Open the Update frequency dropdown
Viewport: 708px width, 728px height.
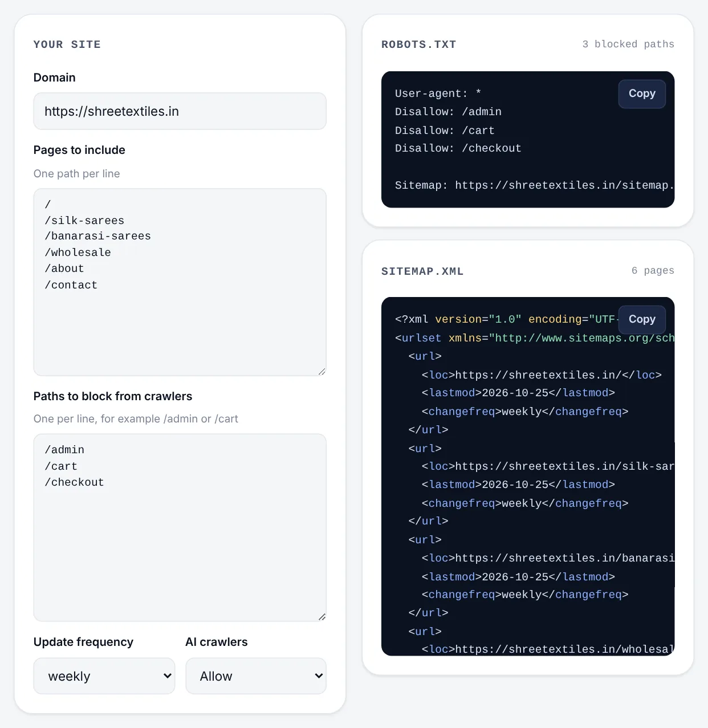(104, 676)
